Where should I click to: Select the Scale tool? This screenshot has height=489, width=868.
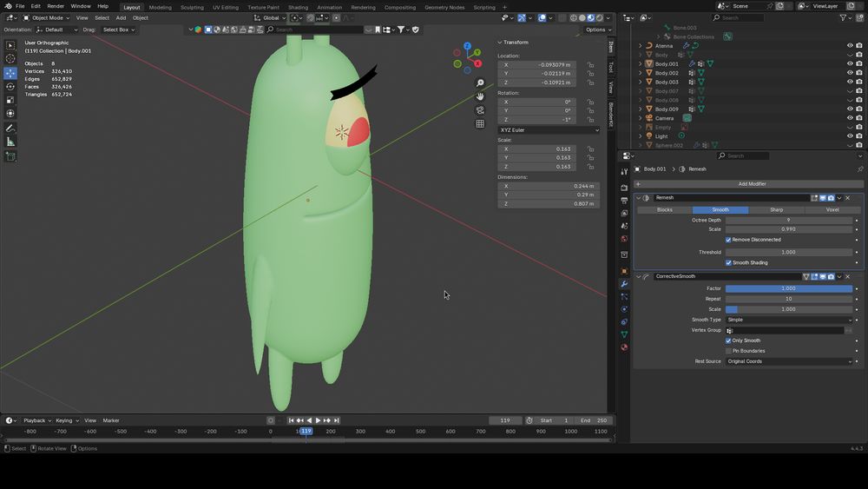click(x=10, y=100)
